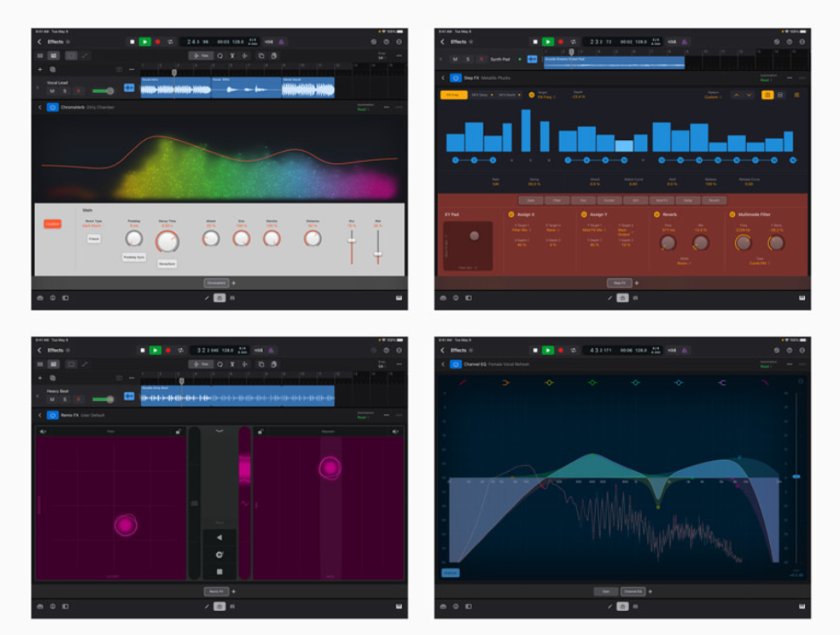840x635 pixels.
Task: Open the ChromaVerb Room Type dropdown
Action: tap(93, 226)
